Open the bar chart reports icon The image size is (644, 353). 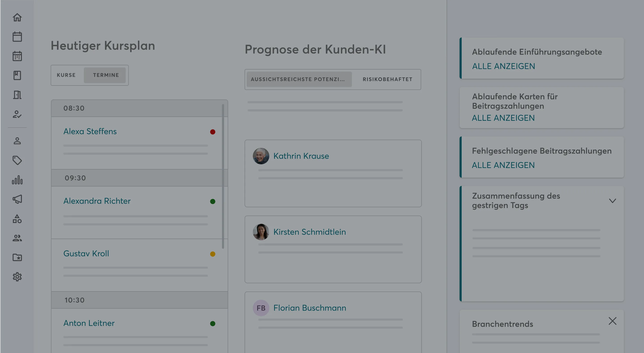click(x=17, y=180)
